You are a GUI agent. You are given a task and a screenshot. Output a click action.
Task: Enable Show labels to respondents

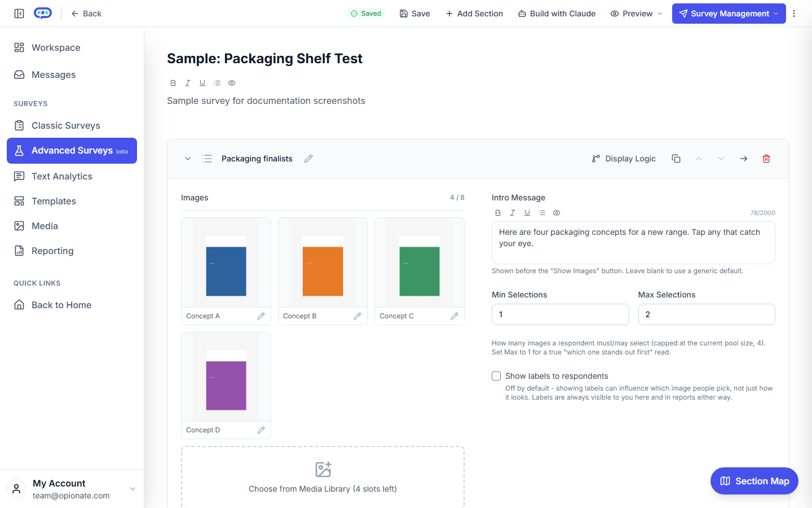(496, 376)
